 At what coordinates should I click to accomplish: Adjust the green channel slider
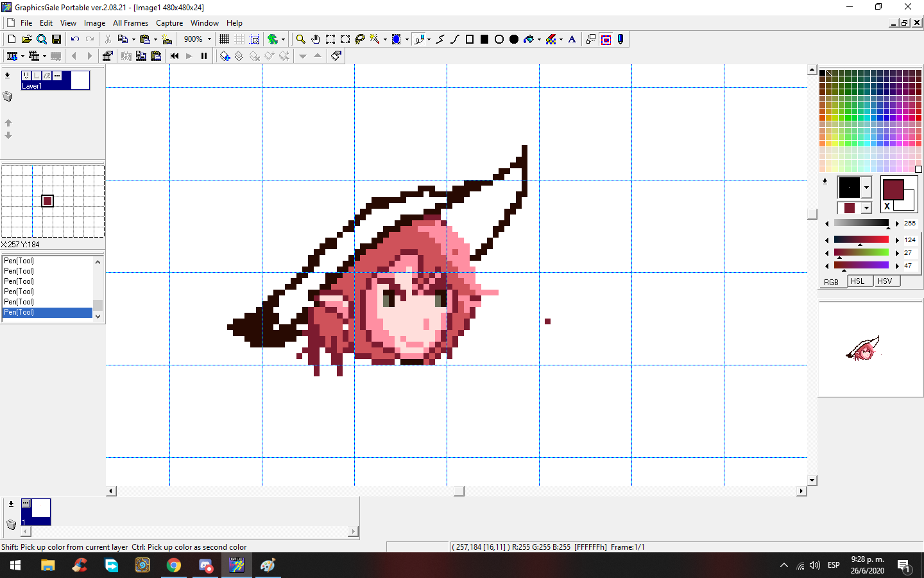pyautogui.click(x=861, y=252)
